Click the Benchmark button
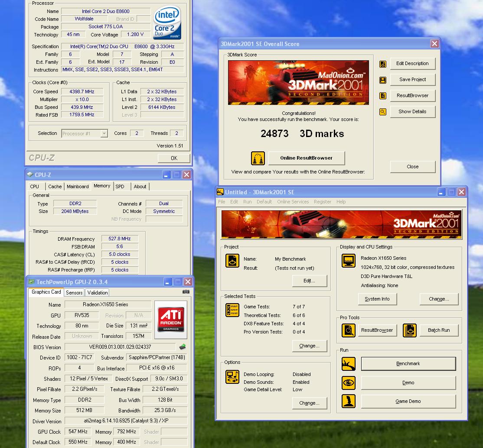483x448 pixels. 408,364
